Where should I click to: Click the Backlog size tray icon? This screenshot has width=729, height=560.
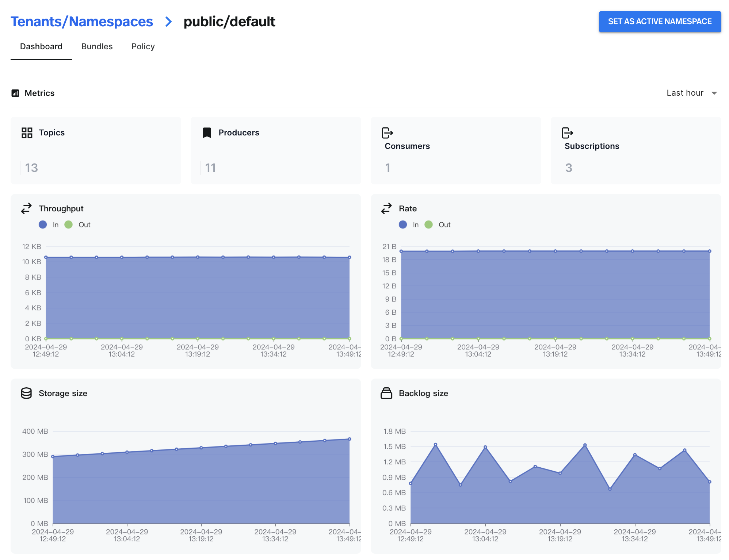386,393
